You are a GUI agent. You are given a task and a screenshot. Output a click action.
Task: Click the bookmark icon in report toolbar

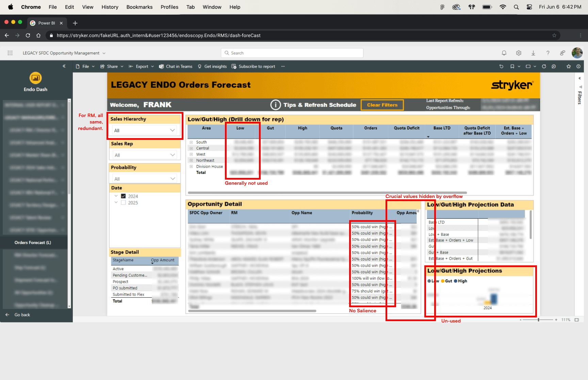pyautogui.click(x=512, y=66)
